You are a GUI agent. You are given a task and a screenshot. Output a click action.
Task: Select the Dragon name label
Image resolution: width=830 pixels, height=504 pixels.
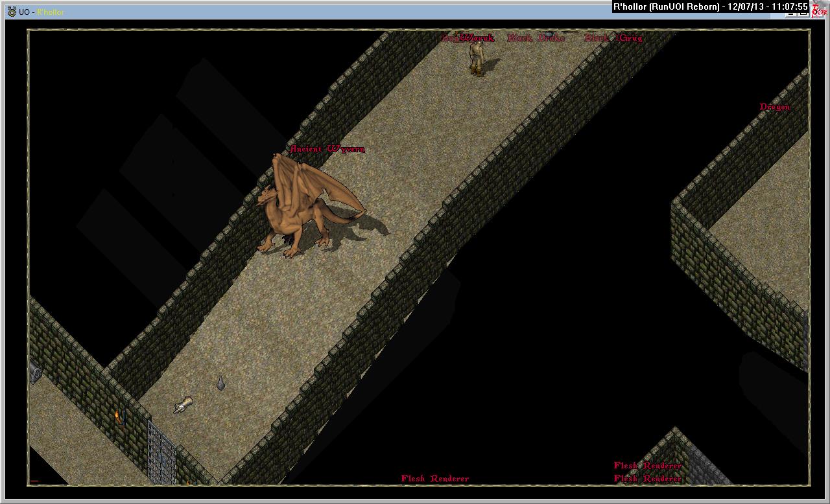[x=775, y=107]
